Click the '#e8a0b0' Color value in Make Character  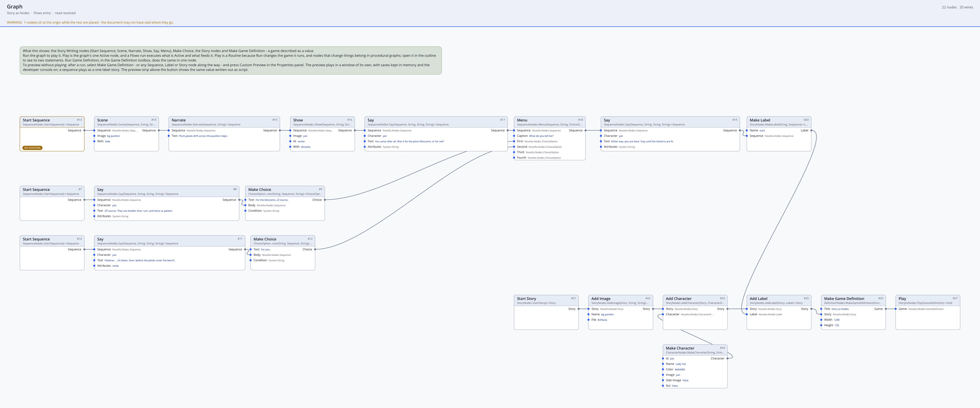(680, 370)
